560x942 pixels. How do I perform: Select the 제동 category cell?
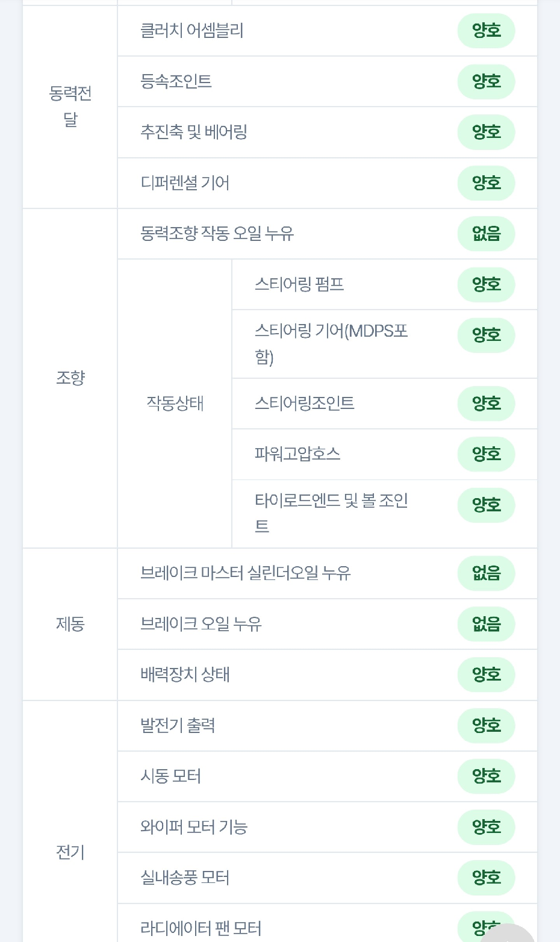pyautogui.click(x=70, y=624)
